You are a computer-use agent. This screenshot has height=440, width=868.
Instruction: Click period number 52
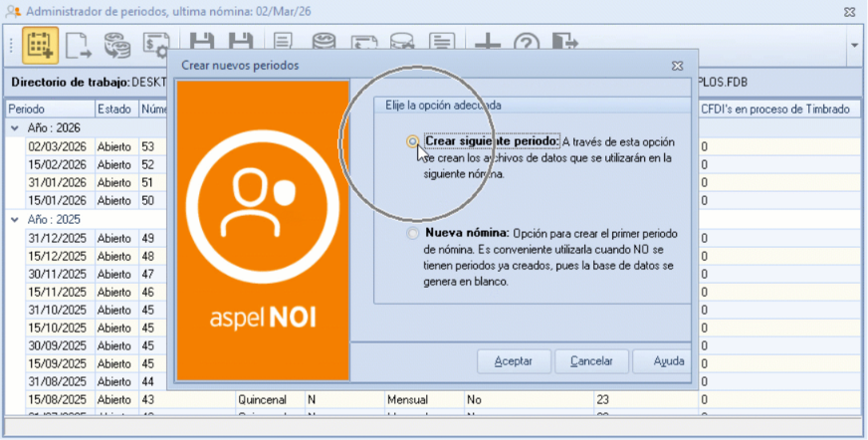[147, 165]
